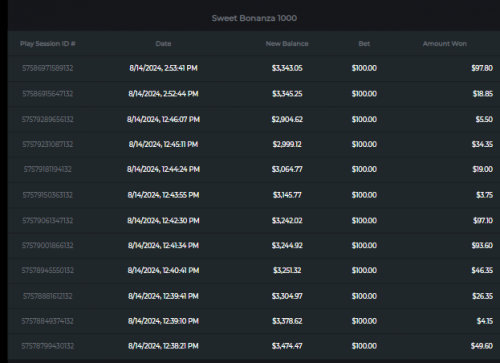Select the date 8/14/2024, 12:46:07 PM
This screenshot has width=500, height=363.
163,119
